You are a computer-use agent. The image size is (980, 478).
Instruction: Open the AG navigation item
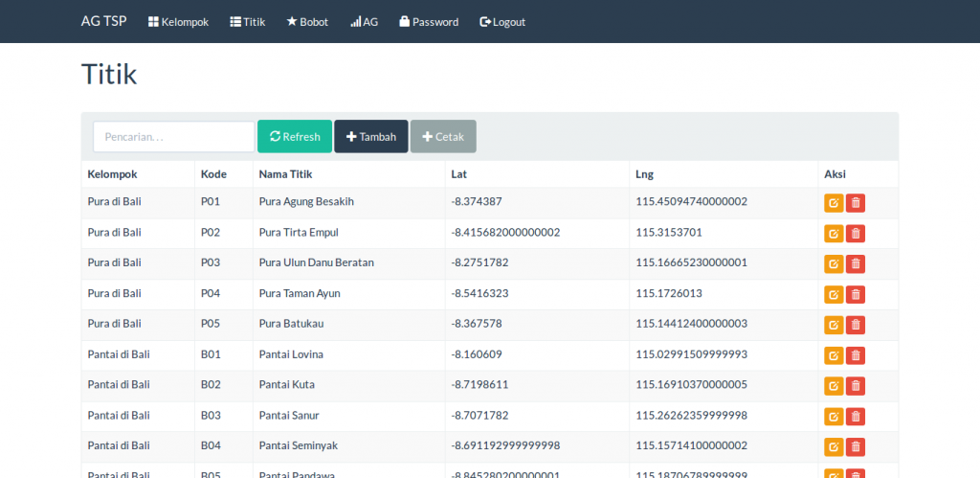(364, 22)
